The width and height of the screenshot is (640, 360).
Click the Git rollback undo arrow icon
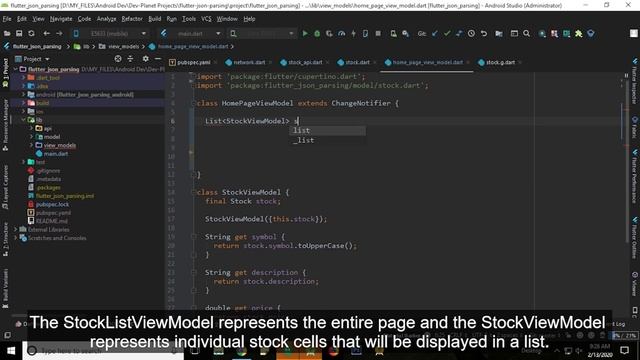pos(484,33)
